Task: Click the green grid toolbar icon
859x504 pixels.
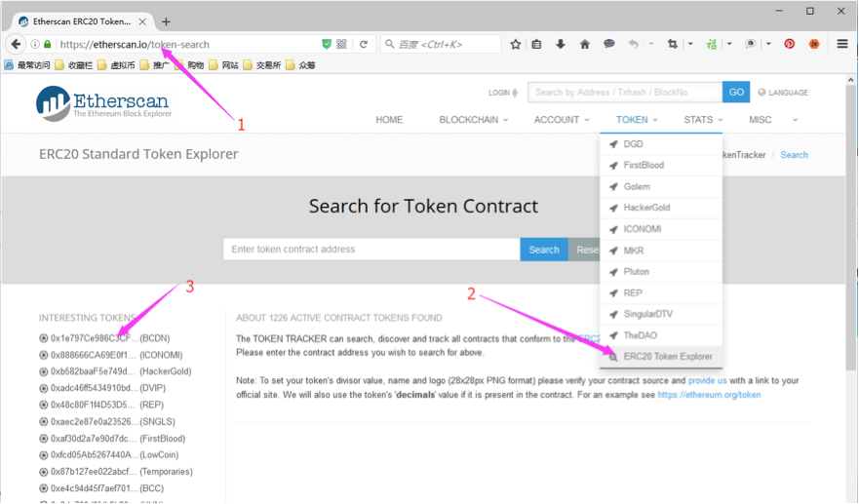Action: coord(712,45)
